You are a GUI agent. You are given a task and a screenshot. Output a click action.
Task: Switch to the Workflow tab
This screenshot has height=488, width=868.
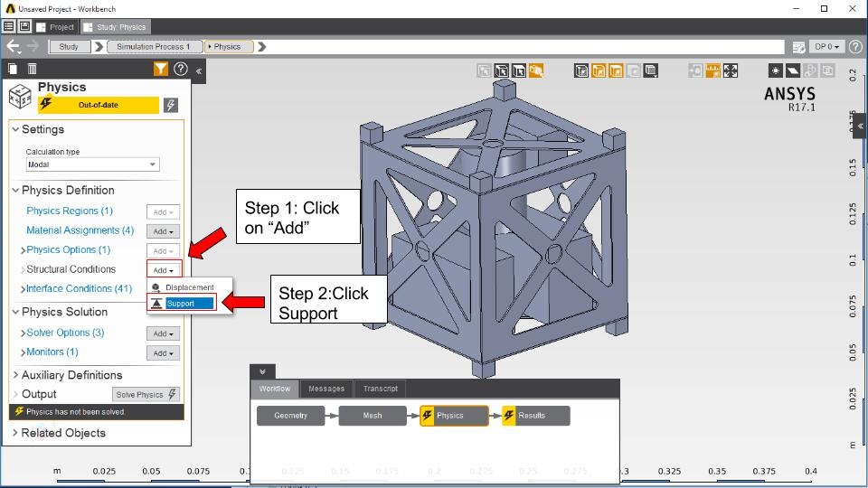point(275,389)
